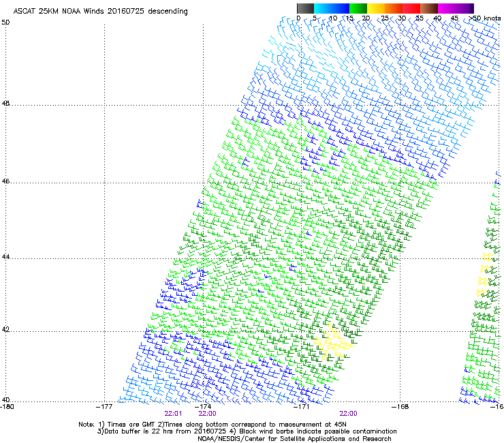The image size is (504, 443).
Task: Click the red 30-35 knots legend segment
Action: coord(411,8)
